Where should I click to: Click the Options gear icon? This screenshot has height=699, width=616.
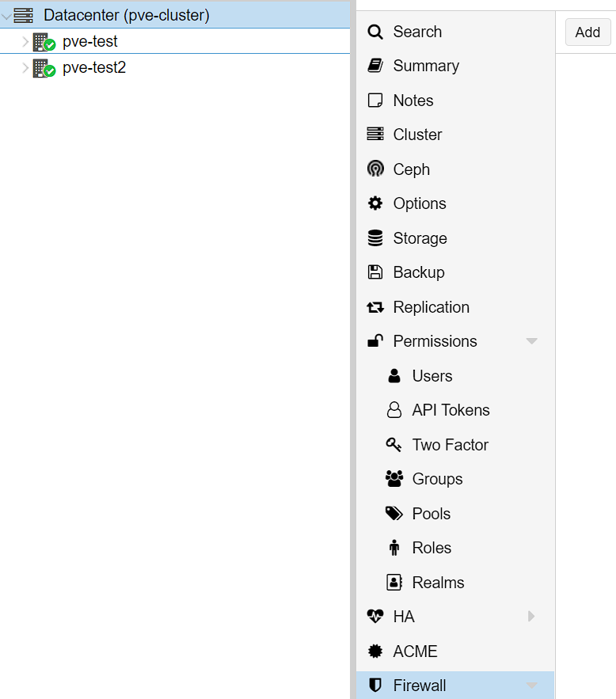pyautogui.click(x=375, y=203)
